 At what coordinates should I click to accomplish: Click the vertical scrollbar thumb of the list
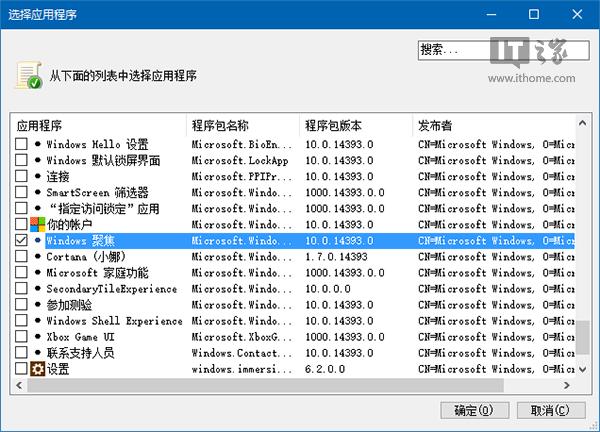coord(582,337)
